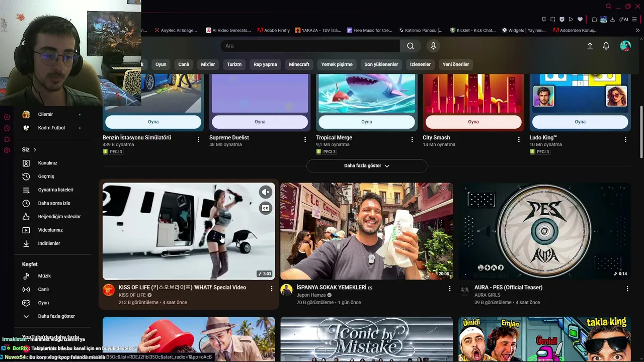This screenshot has width=644, height=362.
Task: Select the Yemek pişirme filter chip
Action: [337, 64]
